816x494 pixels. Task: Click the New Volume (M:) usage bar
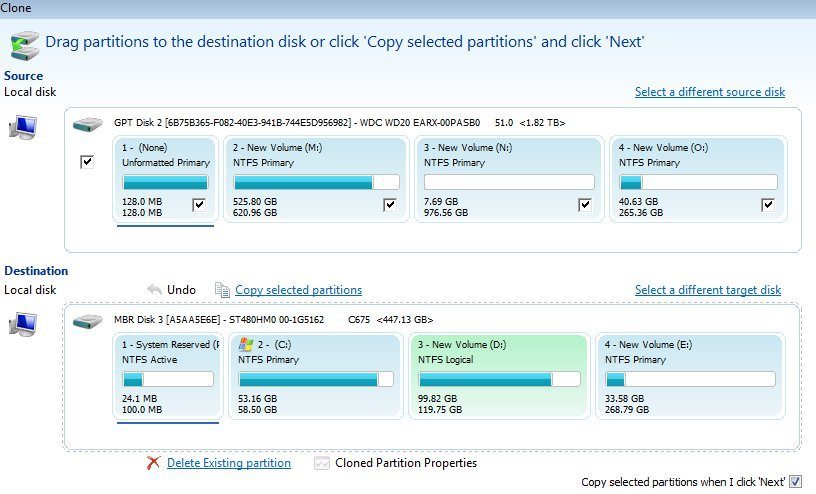316,182
